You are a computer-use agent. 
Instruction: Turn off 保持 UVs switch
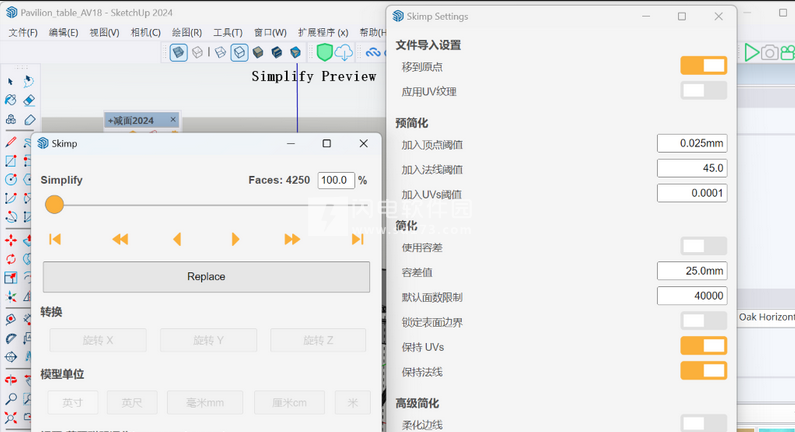click(x=704, y=346)
